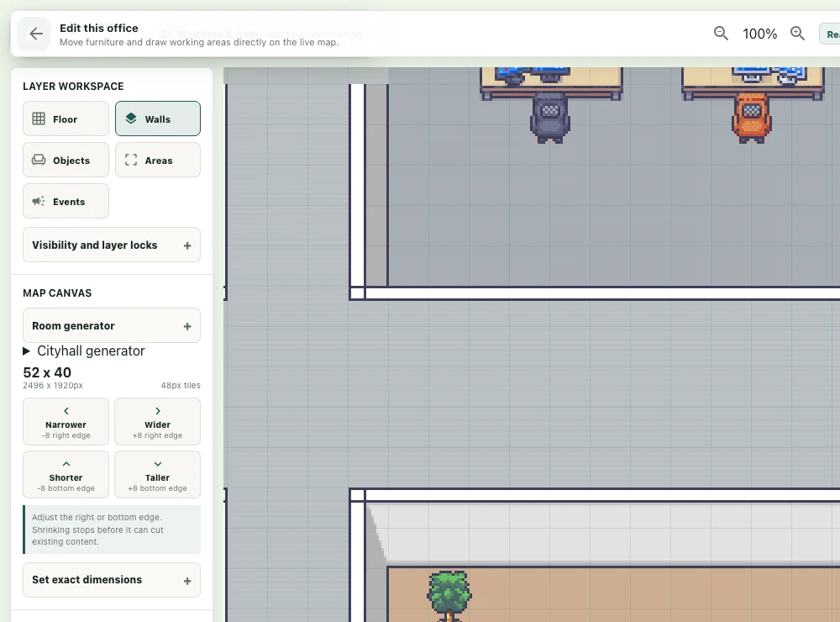Expand Visibility and layer locks
Viewport: 840px width, 622px height.
tap(112, 245)
